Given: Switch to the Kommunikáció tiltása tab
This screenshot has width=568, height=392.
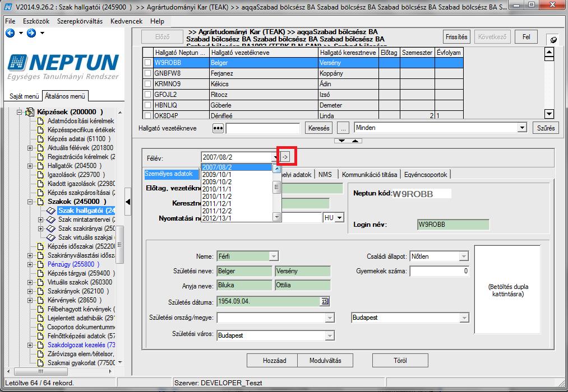Looking at the screenshot, I should click(x=370, y=175).
